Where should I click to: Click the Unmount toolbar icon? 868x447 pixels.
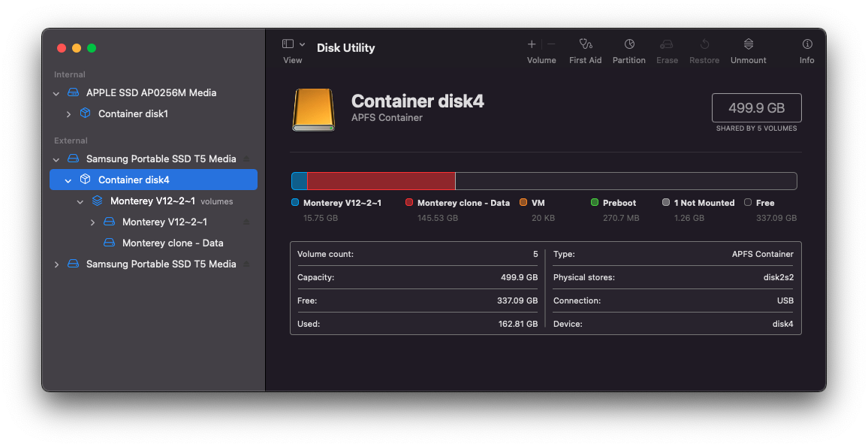[748, 44]
